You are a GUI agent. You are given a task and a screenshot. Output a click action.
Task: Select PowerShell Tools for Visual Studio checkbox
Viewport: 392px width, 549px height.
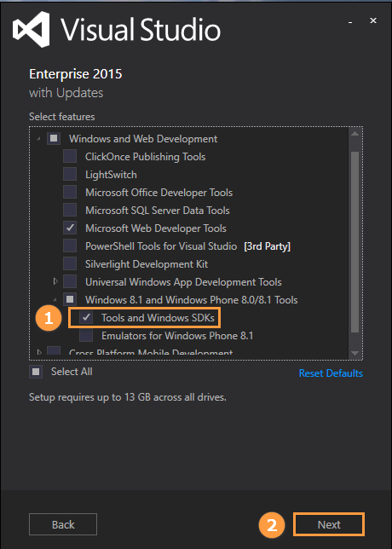[x=70, y=246]
